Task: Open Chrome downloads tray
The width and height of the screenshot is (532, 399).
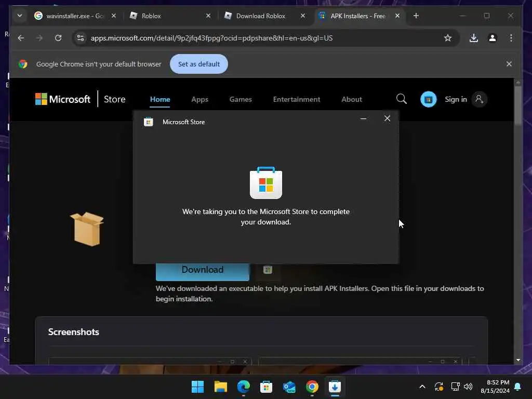Action: 474,38
